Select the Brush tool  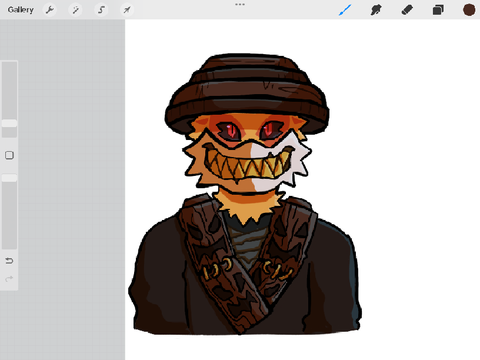pyautogui.click(x=345, y=10)
